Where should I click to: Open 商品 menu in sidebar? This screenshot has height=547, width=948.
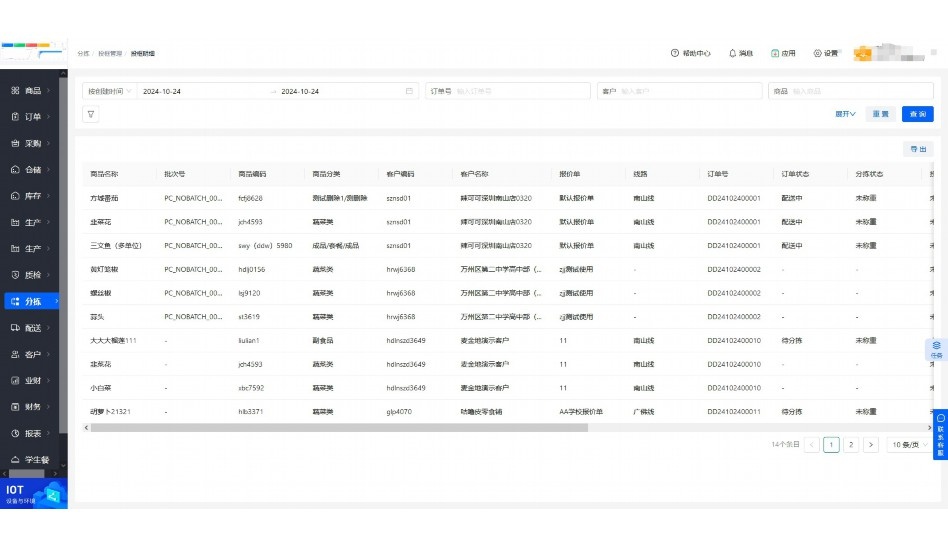pos(33,90)
